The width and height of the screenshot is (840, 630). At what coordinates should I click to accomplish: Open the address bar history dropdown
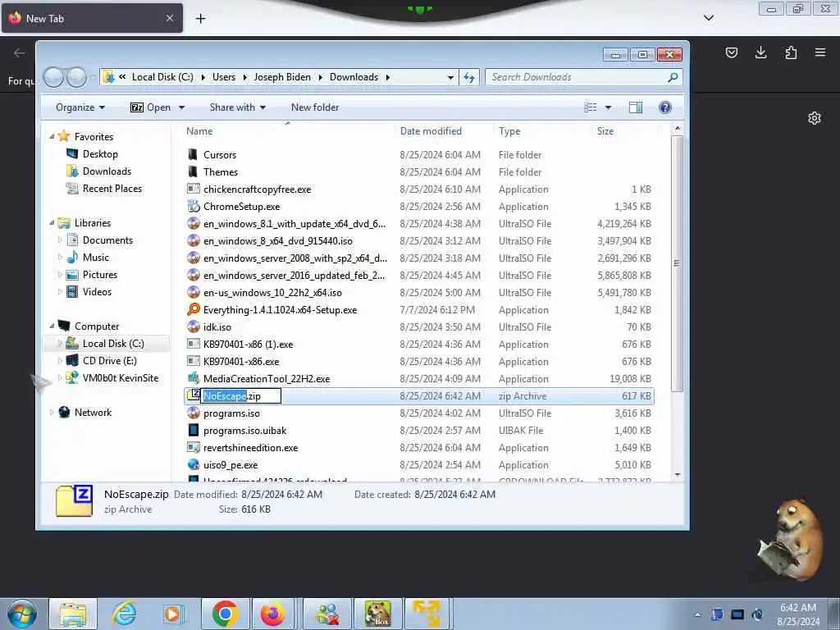[450, 77]
